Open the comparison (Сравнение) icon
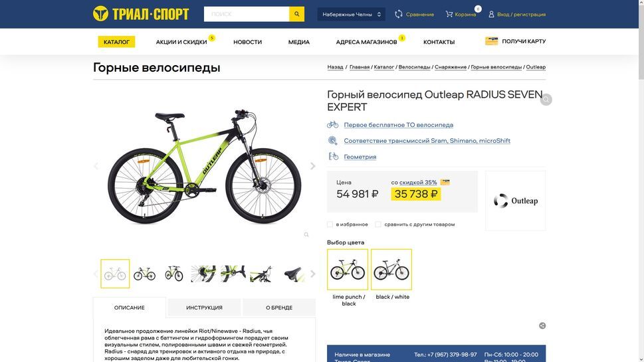 (399, 14)
